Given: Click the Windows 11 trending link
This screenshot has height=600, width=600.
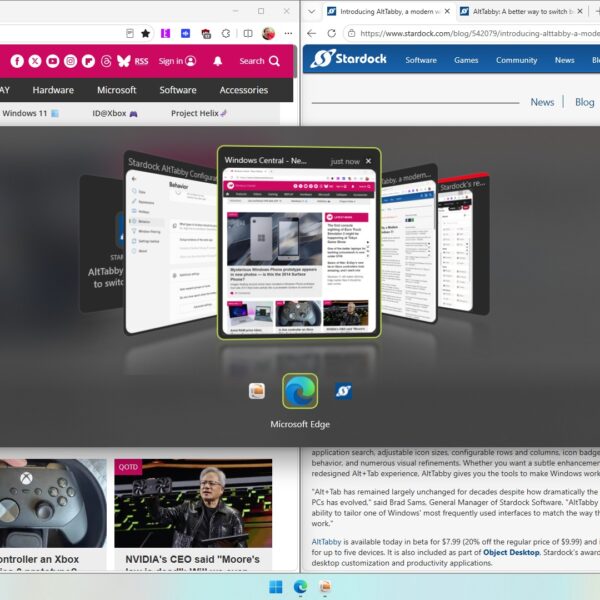Looking at the screenshot, I should [30, 113].
